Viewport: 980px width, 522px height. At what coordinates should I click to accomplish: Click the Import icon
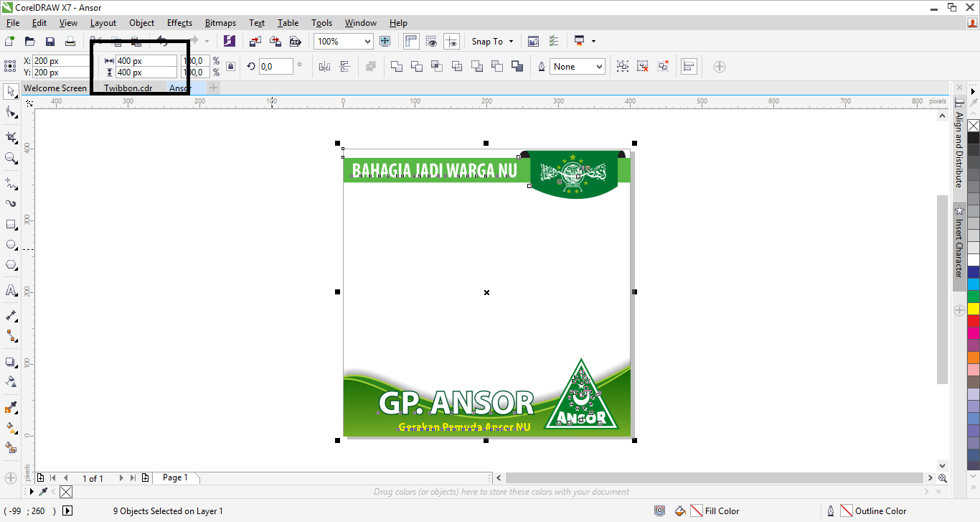coord(255,42)
